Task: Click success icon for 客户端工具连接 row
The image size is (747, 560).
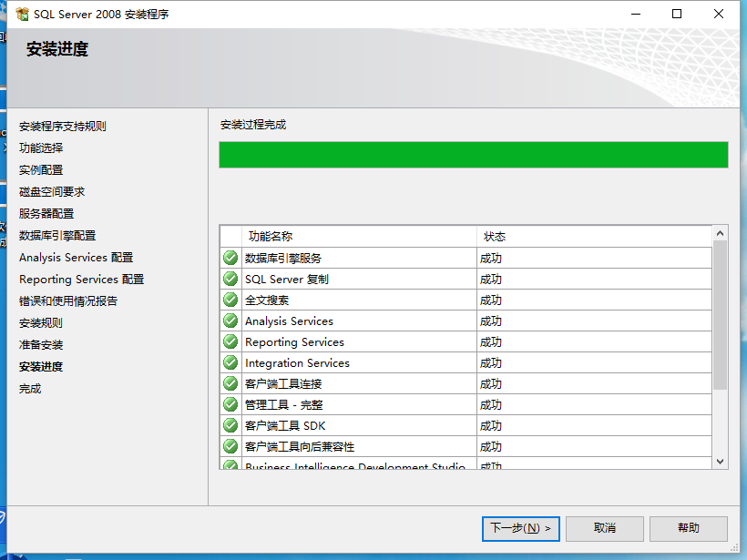Action: point(230,383)
